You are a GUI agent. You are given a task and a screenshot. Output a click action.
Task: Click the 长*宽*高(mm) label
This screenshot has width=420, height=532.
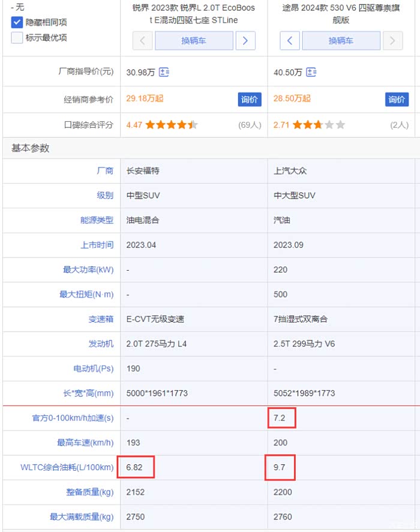(x=88, y=393)
